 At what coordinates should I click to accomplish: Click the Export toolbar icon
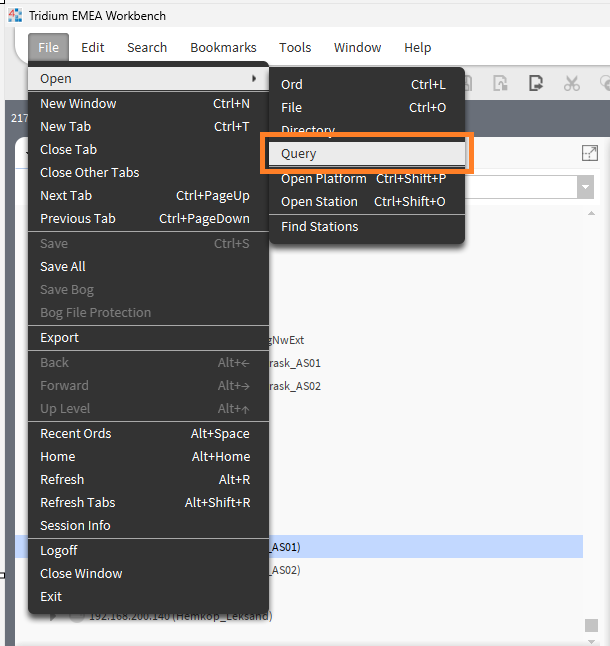[x=537, y=83]
